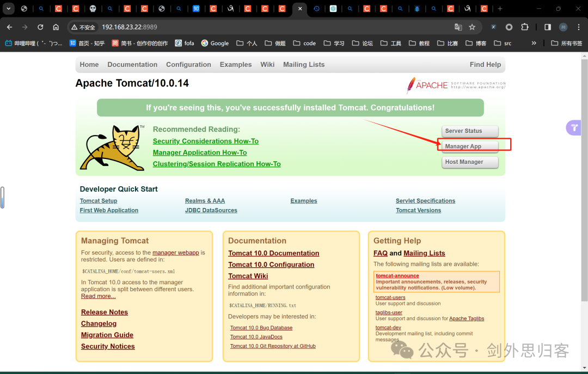Click the scrollbar down arrow
588x374 pixels.
584,368
